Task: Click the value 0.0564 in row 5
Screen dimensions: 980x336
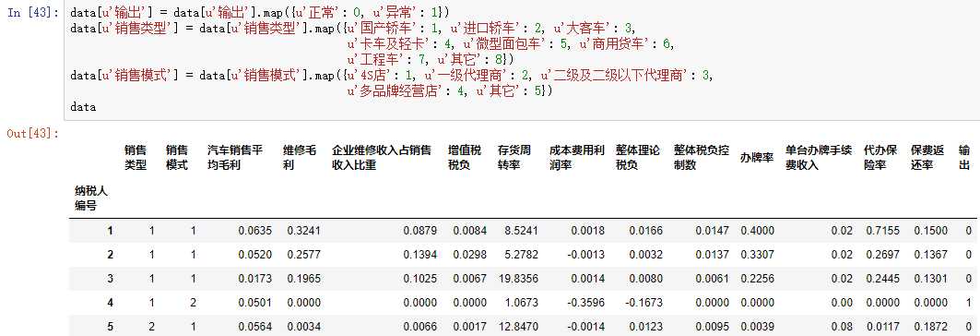Action: 255,327
